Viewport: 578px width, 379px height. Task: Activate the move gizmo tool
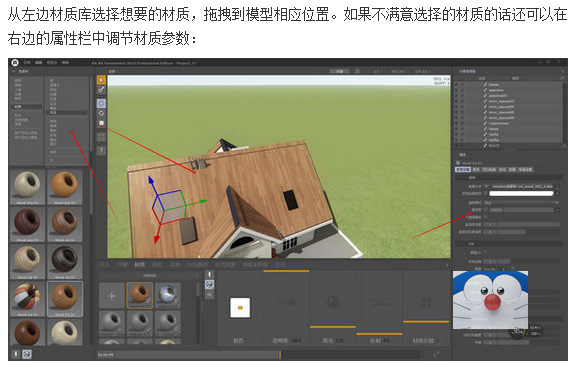(101, 103)
